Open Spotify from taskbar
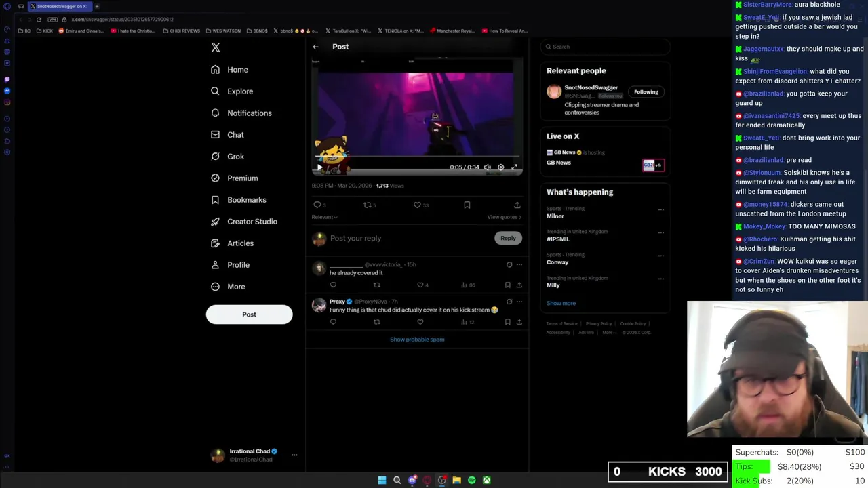 coord(471,480)
